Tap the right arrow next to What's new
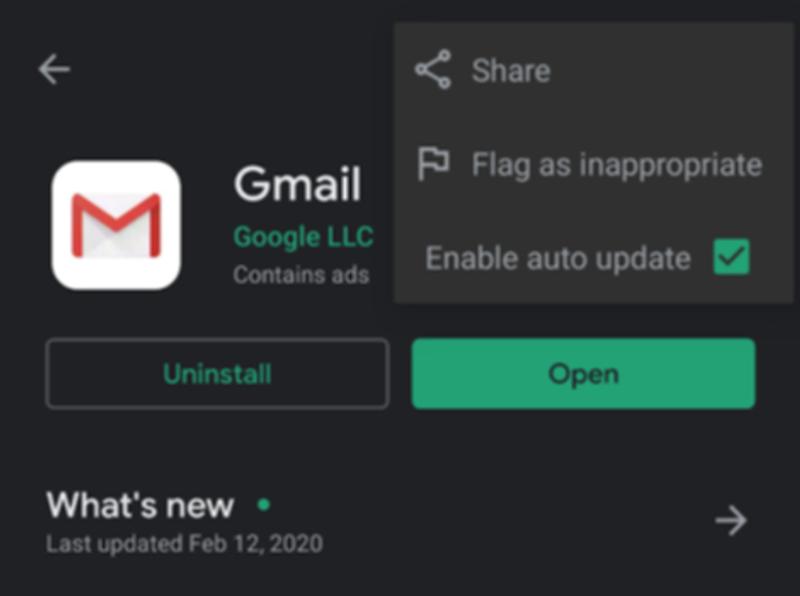This screenshot has height=596, width=800. pyautogui.click(x=731, y=519)
